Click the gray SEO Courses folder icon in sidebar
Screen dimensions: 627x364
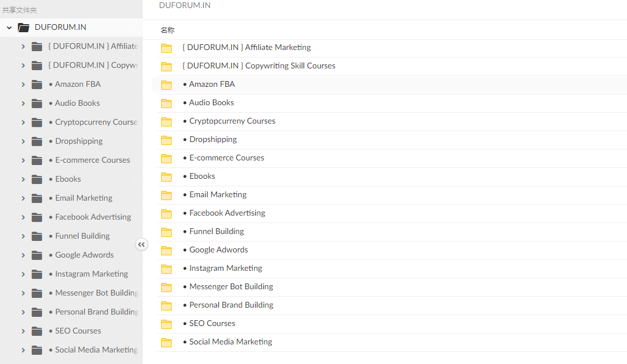pyautogui.click(x=37, y=331)
